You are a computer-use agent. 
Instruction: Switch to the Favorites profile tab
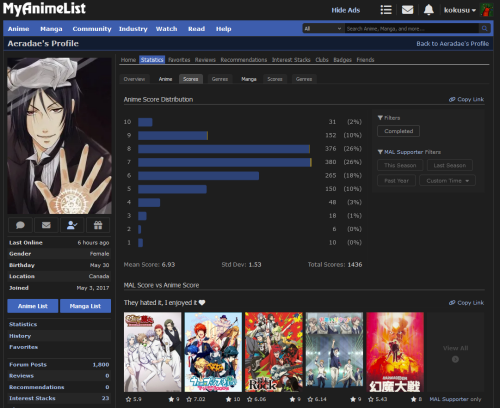point(179,60)
